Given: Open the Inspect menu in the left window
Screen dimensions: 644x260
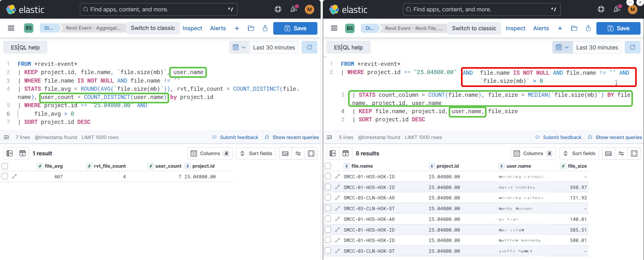Looking at the screenshot, I should click(x=192, y=28).
